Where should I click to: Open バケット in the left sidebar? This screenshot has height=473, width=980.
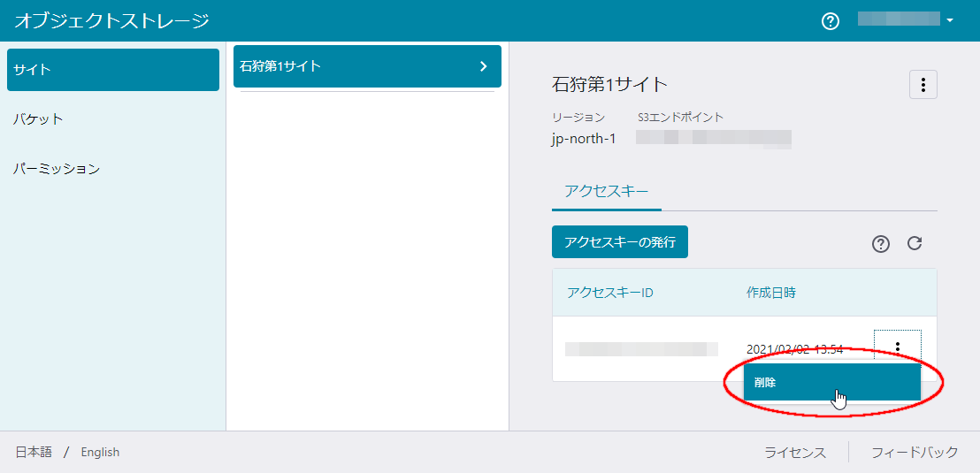tap(38, 119)
